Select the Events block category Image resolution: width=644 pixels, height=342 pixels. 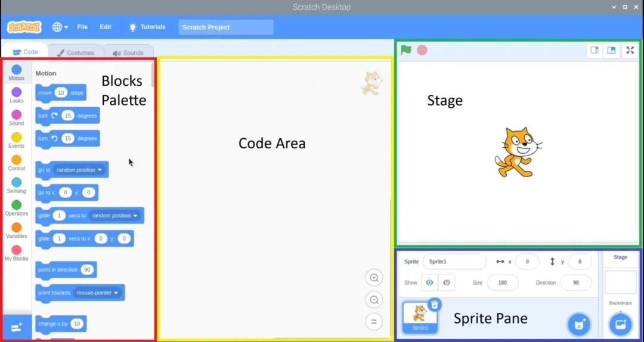[x=17, y=141]
